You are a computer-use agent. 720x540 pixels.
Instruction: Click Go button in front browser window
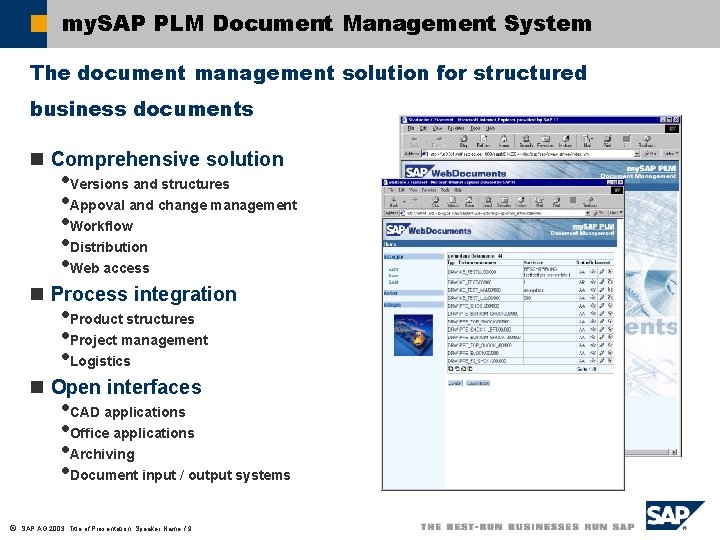pyautogui.click(x=599, y=213)
